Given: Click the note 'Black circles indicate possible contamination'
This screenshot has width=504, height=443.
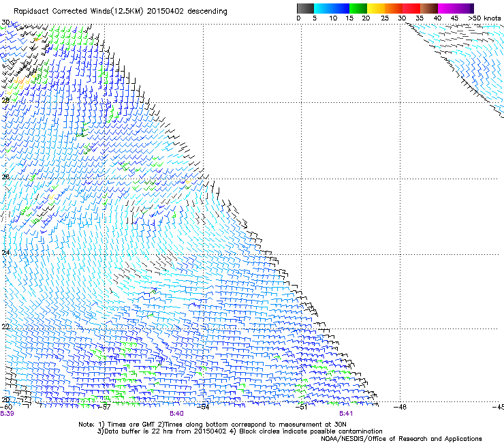Looking at the screenshot, I should [311, 431].
